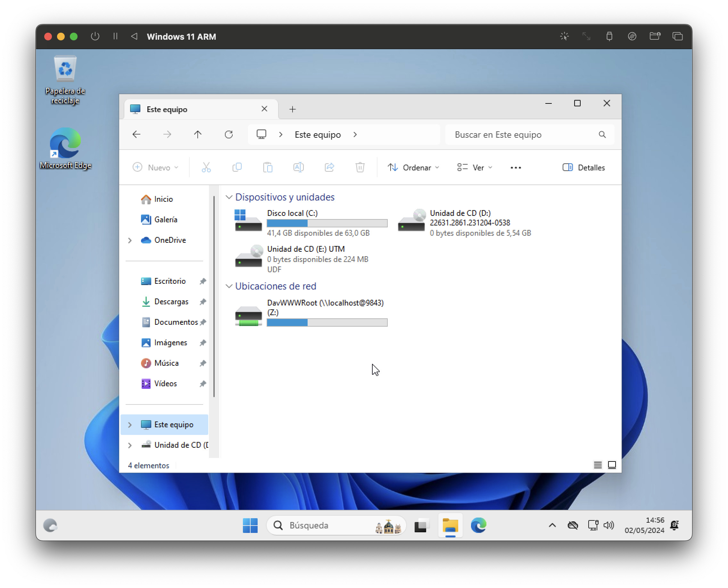Expand OneDrive in the sidebar
The image size is (728, 588).
click(x=130, y=240)
